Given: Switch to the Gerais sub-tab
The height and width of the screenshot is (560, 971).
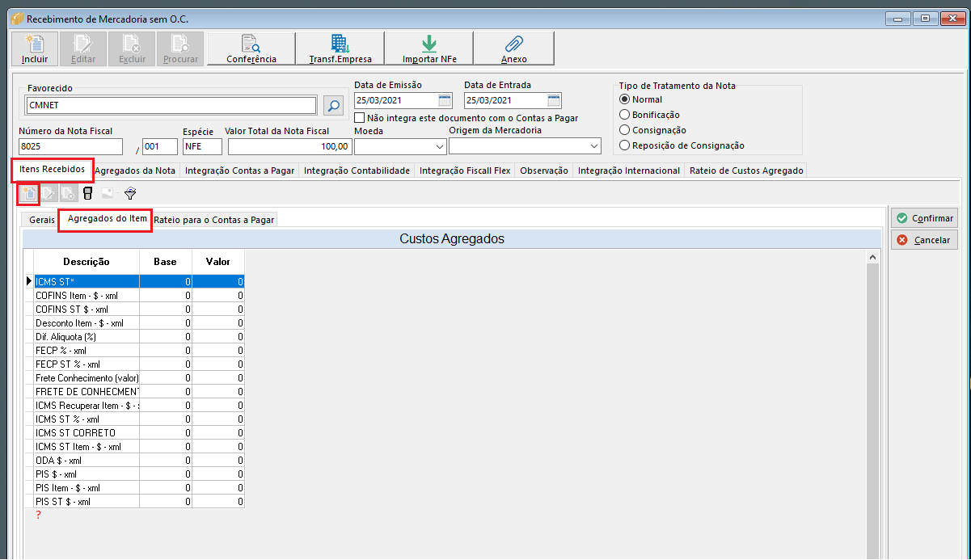Looking at the screenshot, I should pos(41,220).
